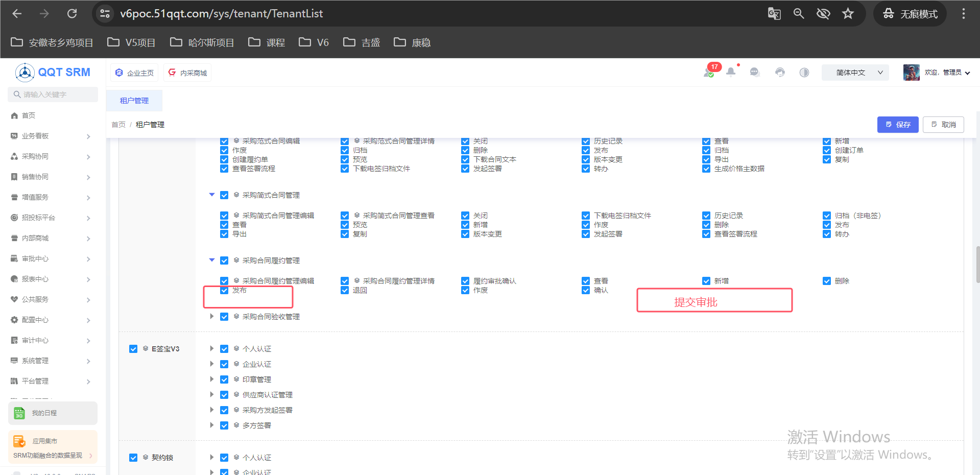Open the administrator user dropdown arrow
The width and height of the screenshot is (980, 475).
[967, 73]
